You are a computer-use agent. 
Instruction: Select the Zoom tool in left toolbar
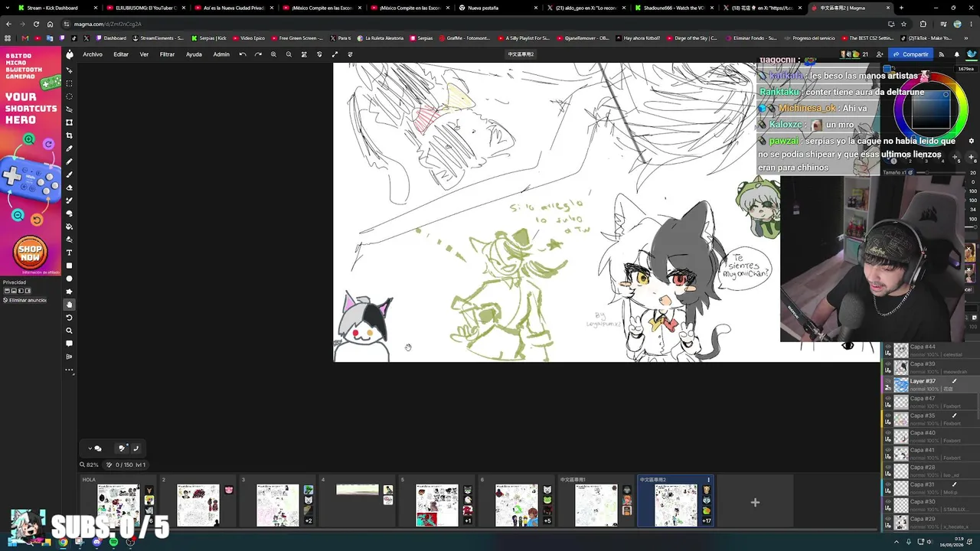coord(69,331)
